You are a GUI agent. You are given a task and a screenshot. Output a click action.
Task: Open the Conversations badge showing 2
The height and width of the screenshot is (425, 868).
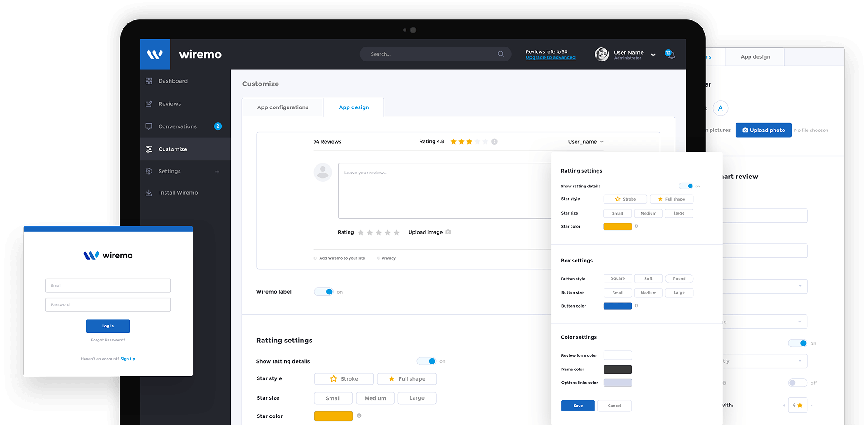(218, 126)
